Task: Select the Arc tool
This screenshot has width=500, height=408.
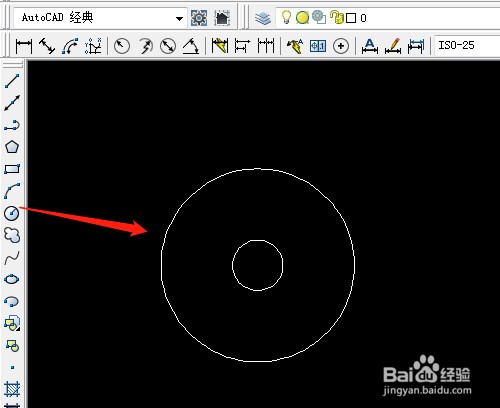Action: coord(12,191)
